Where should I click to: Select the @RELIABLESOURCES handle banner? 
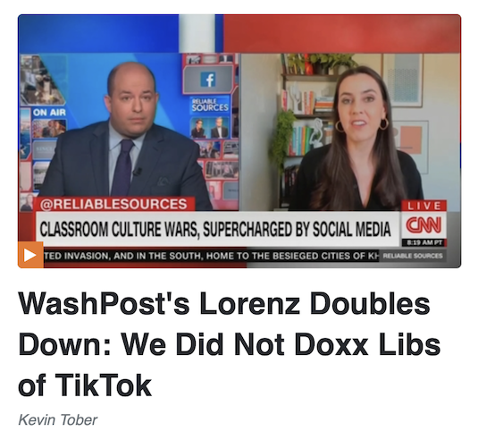click(115, 204)
